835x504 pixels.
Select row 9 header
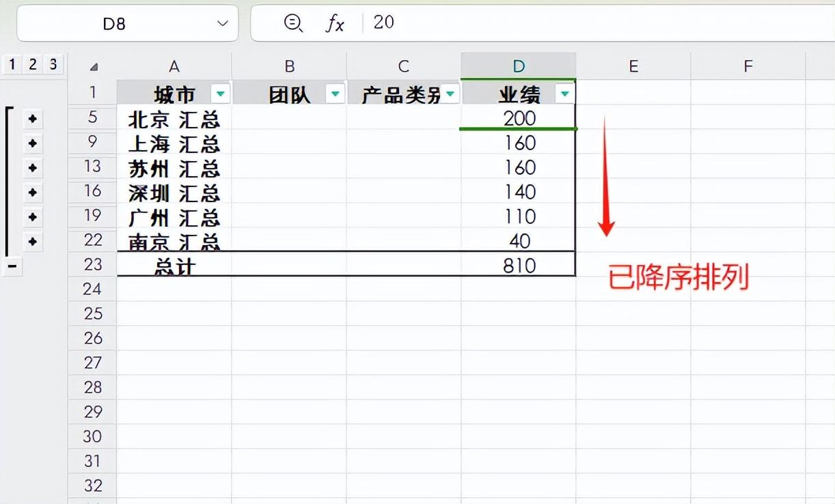[93, 142]
